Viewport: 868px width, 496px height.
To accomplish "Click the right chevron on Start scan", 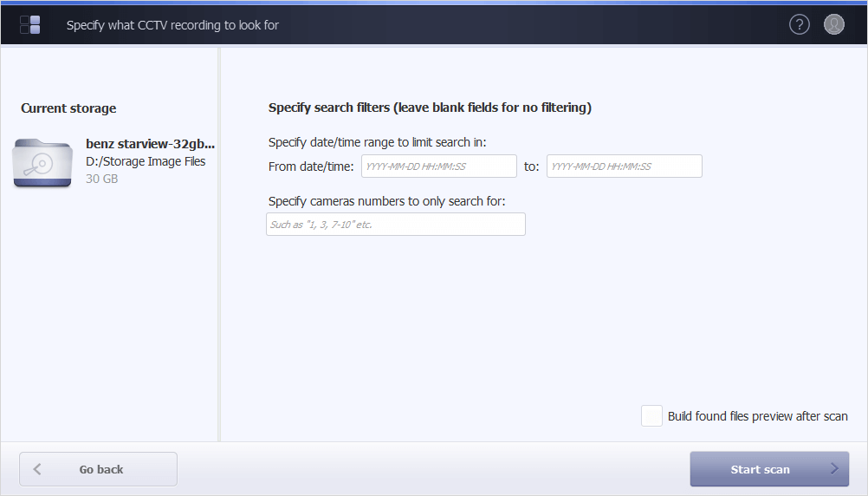I will [x=834, y=469].
